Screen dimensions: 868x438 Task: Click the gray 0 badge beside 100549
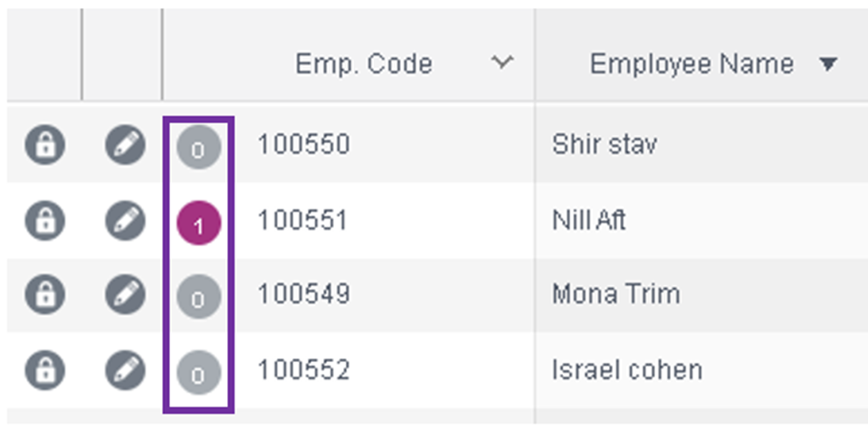pos(199,297)
